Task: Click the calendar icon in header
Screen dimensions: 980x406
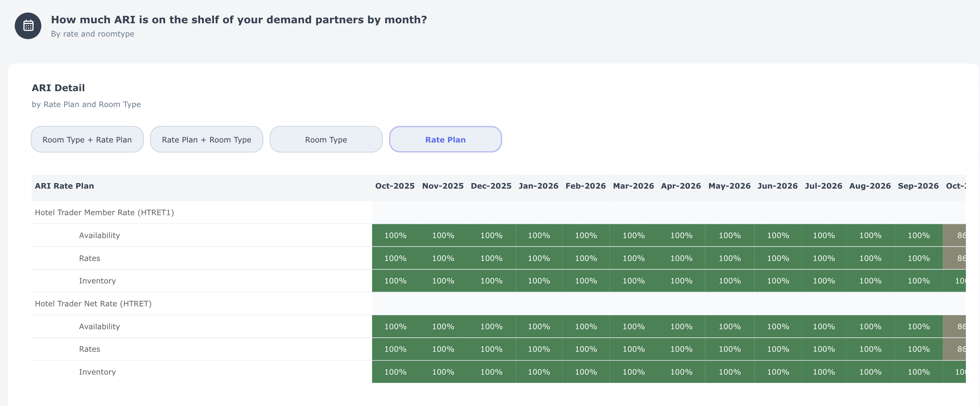Action: 28,26
